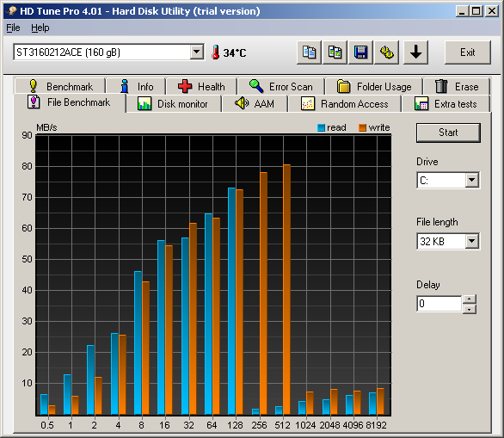504x438 pixels.
Task: Open the Help menu
Action: tap(40, 28)
